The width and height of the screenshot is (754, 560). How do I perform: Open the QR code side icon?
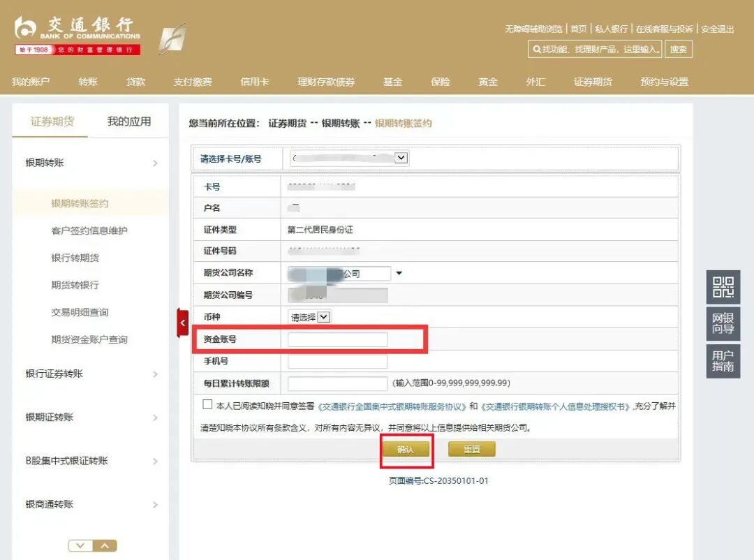pos(723,287)
